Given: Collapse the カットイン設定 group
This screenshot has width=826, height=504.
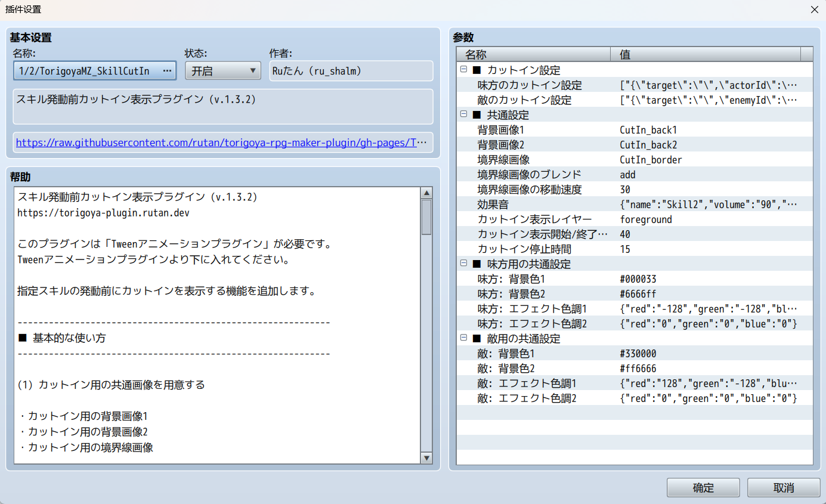Looking at the screenshot, I should coord(463,70).
